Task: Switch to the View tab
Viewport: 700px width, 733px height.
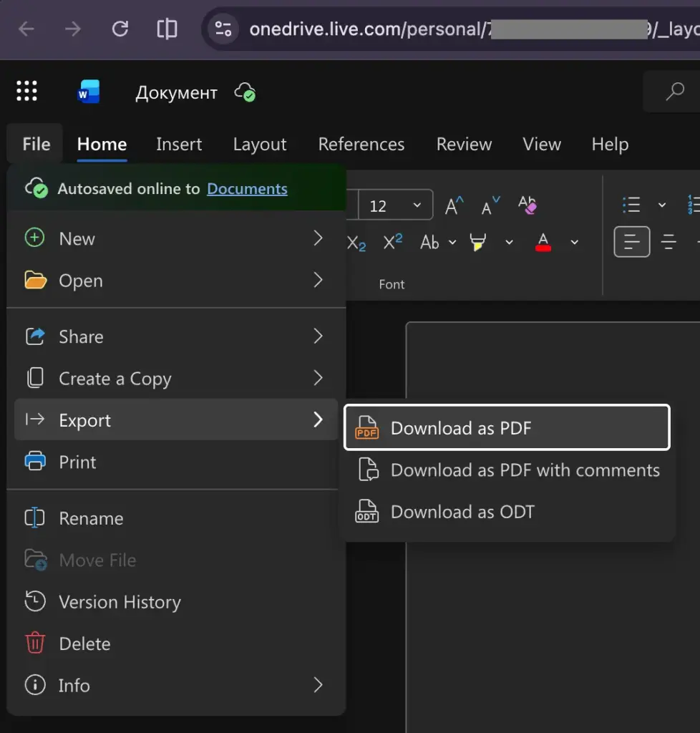Action: coord(542,144)
